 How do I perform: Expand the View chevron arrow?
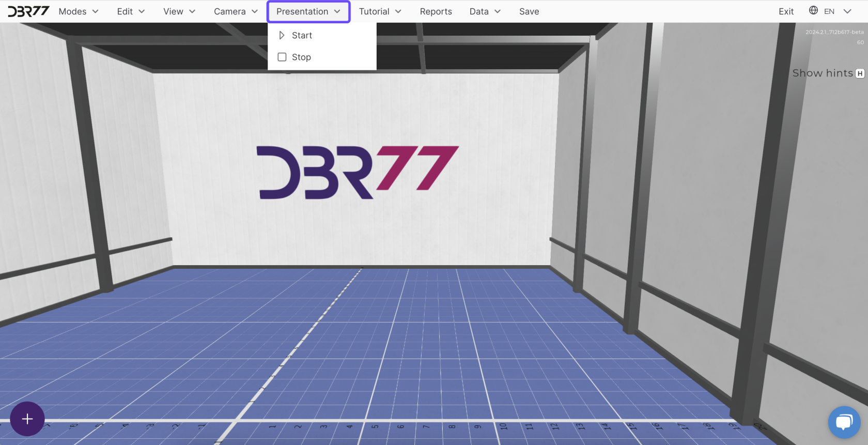[x=192, y=11]
